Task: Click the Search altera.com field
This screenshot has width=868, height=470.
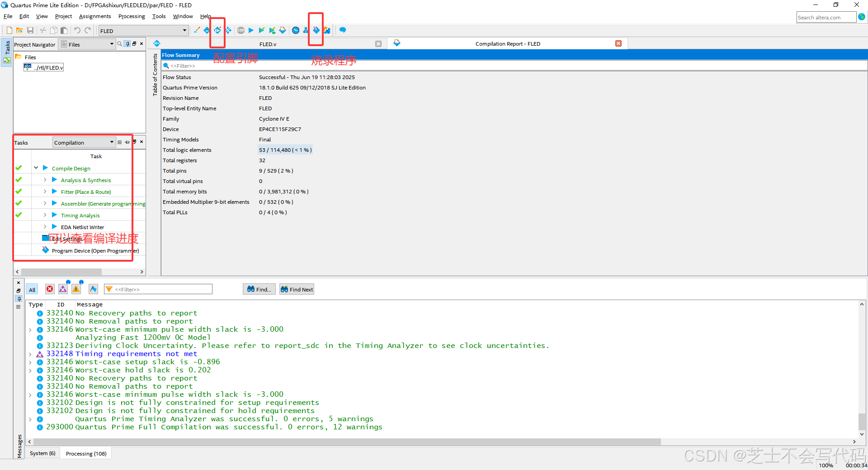Action: pyautogui.click(x=826, y=17)
